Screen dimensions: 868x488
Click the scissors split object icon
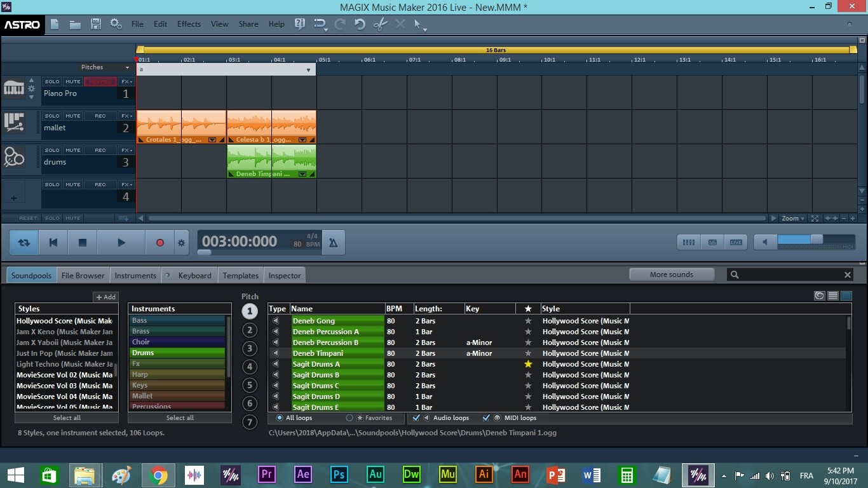380,24
